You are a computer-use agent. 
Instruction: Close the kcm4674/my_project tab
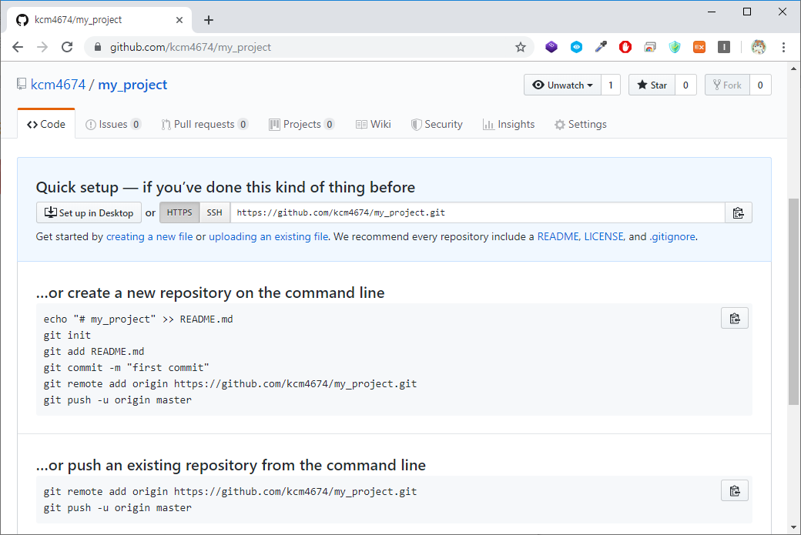(179, 20)
